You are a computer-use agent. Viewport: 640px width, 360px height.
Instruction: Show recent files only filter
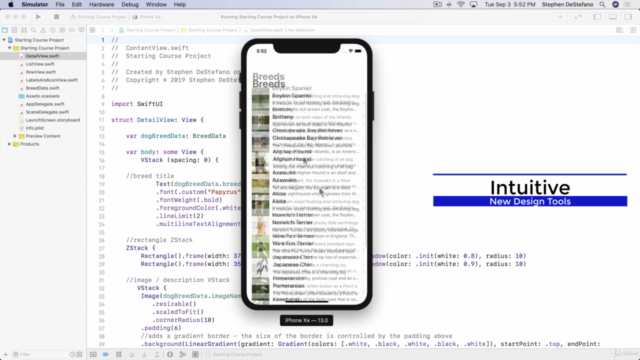coord(72,354)
